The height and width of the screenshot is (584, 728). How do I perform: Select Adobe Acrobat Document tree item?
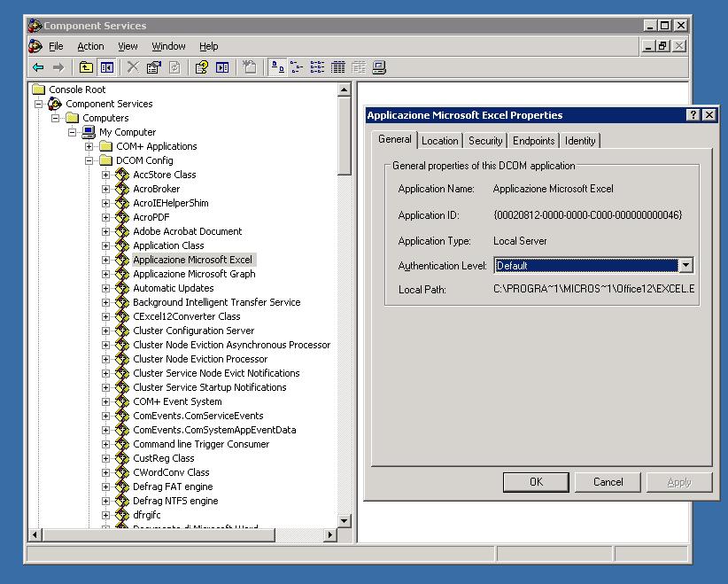[187, 231]
